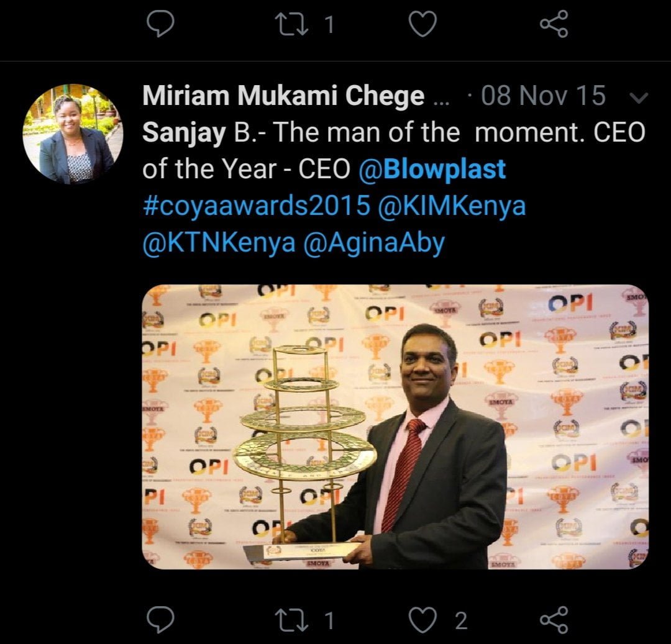Viewport: 671px width, 644px height.
Task: Open Miriam Mukami Chege's profile picture
Action: 73,134
